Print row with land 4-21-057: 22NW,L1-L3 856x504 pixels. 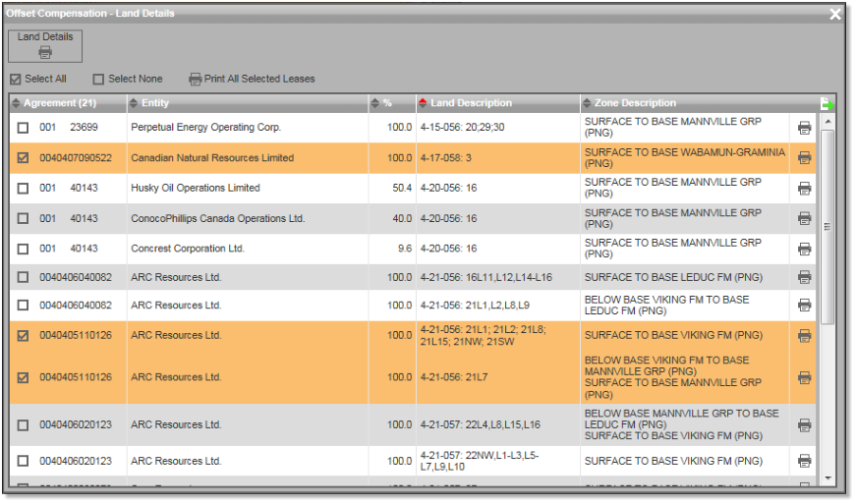(x=804, y=462)
